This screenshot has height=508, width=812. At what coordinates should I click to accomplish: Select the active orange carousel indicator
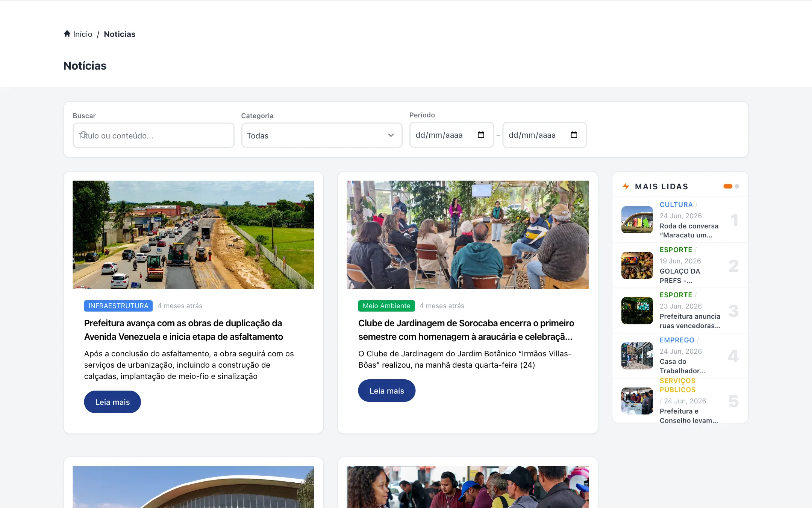point(728,186)
